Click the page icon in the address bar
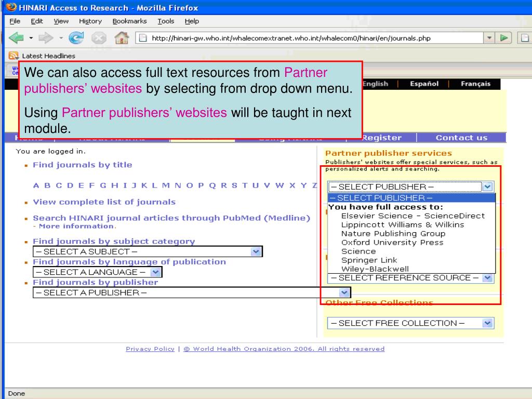 point(143,38)
